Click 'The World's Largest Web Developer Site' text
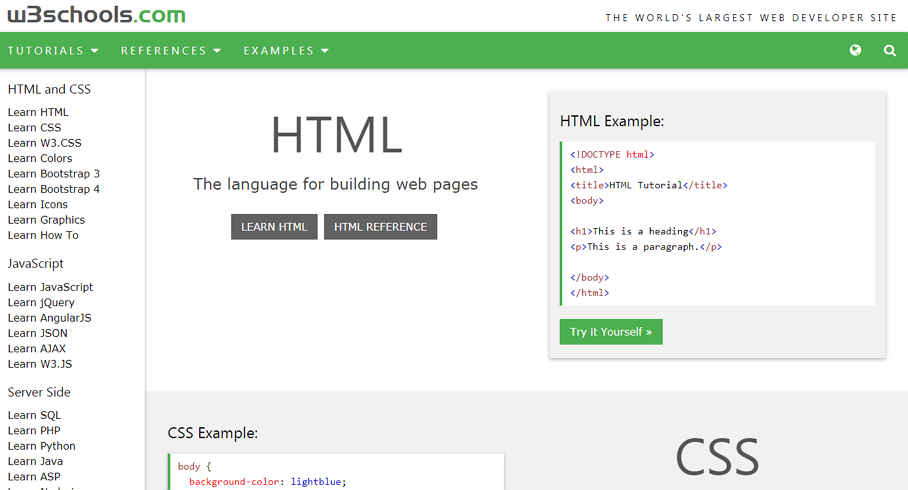 (x=751, y=18)
